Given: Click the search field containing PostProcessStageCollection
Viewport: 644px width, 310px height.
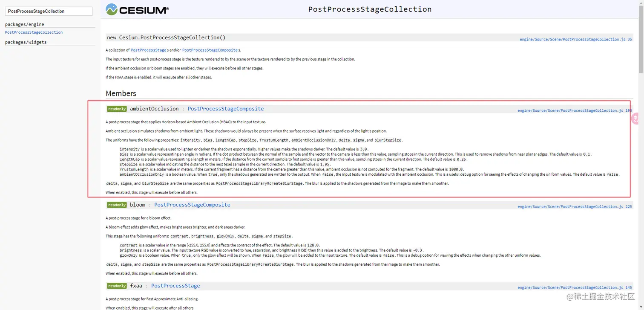Looking at the screenshot, I should pyautogui.click(x=49, y=11).
